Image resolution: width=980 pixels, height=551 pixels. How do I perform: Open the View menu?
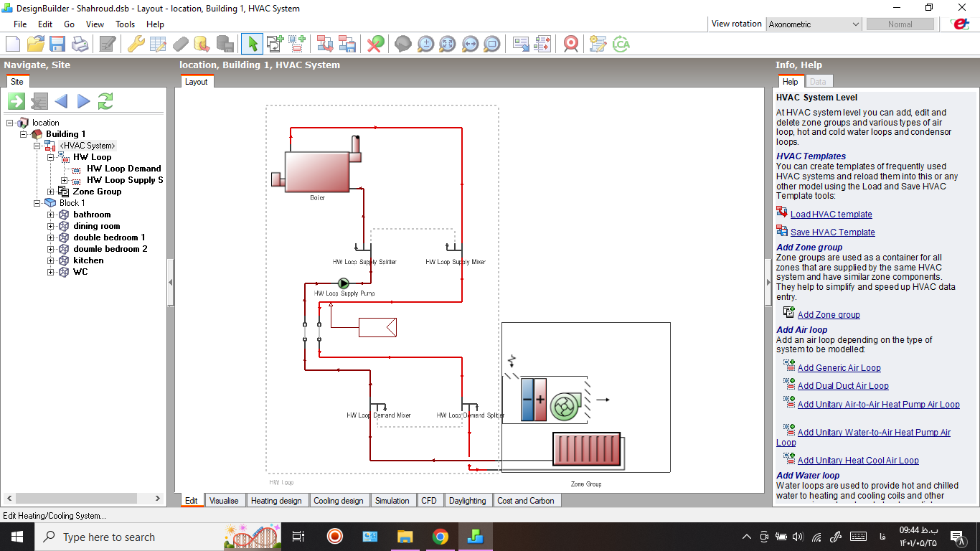coord(95,24)
